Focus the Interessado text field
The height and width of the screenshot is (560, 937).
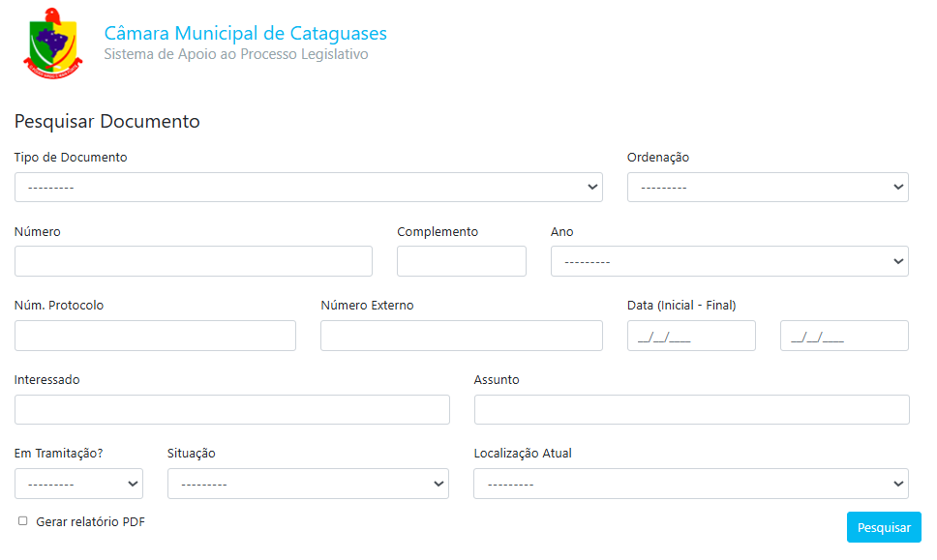(x=231, y=409)
